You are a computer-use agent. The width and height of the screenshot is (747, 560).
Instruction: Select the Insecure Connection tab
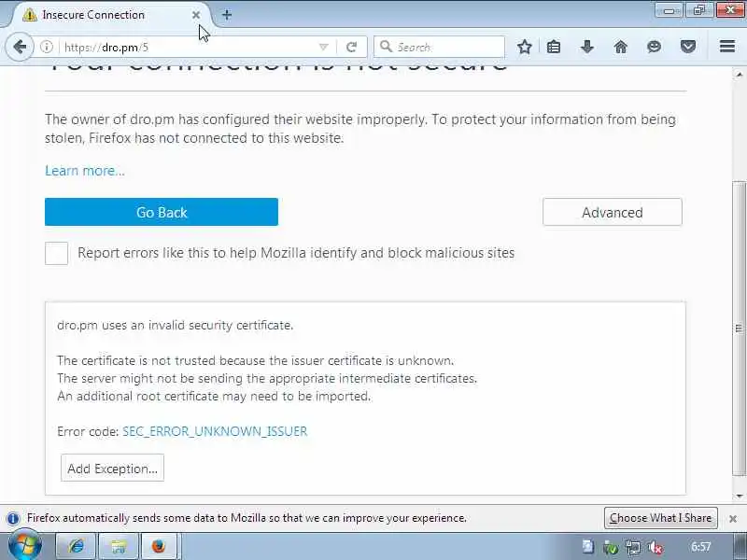pyautogui.click(x=111, y=15)
